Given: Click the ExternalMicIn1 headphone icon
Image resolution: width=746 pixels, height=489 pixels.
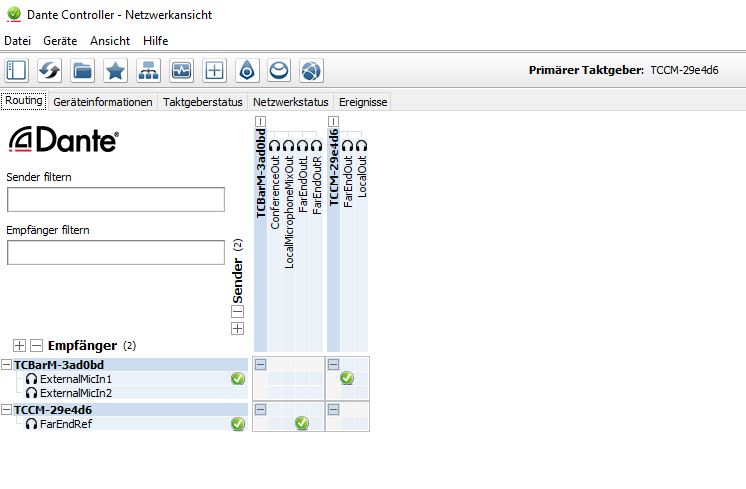Looking at the screenshot, I should (31, 379).
